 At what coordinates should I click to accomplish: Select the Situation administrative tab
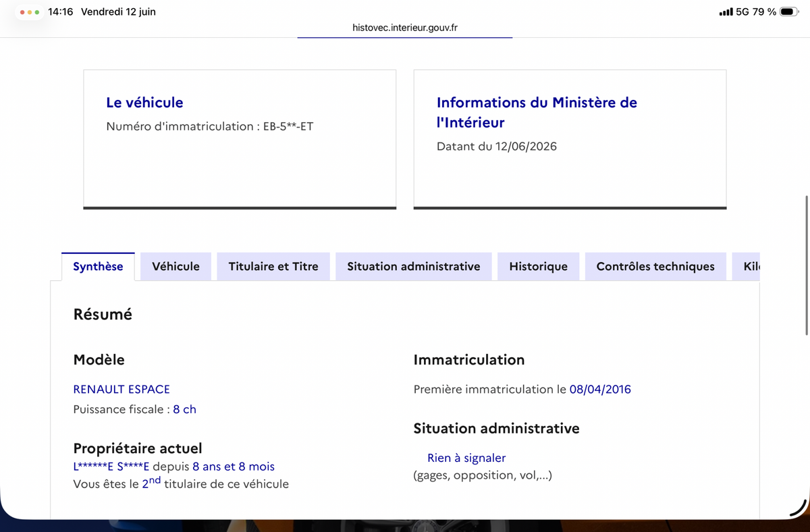pos(414,266)
